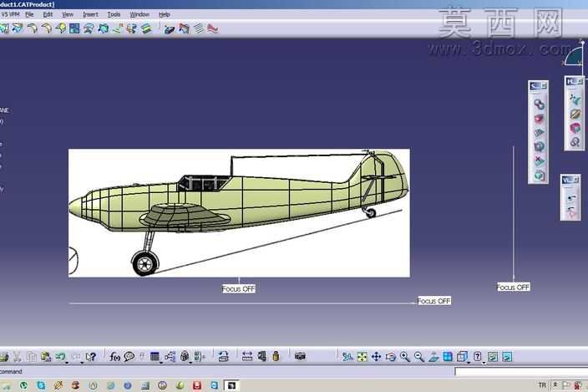This screenshot has height=392, width=588.
Task: Toggle Hide/Show icon
Action: 493,356
